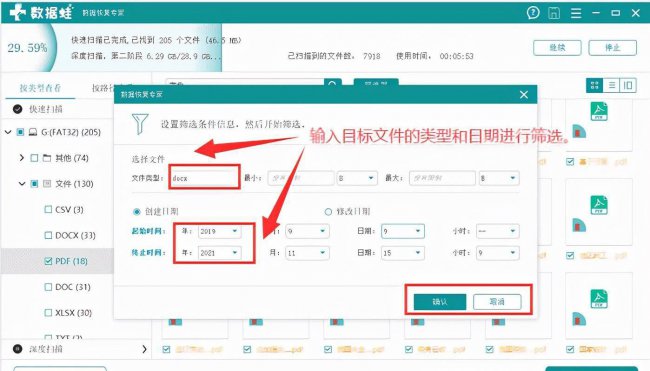Screen dimensions: 650x371
Task: Open the end year 2021 dropdown
Action: tap(220, 252)
